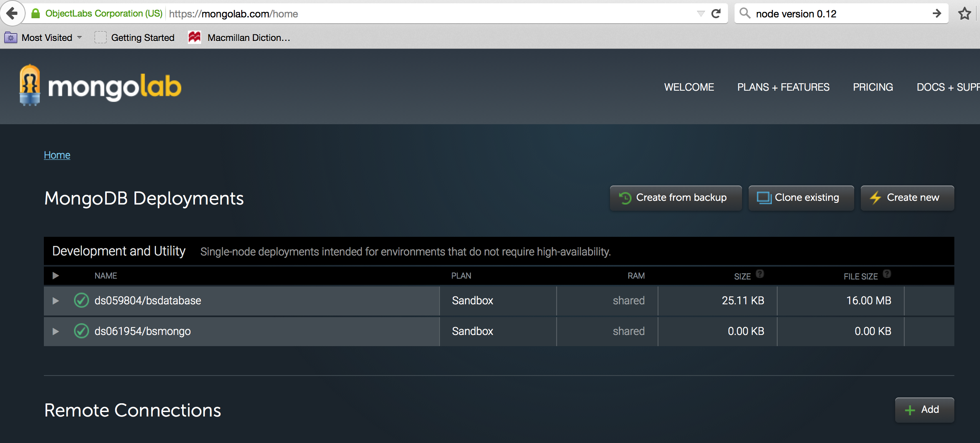Open the PLANS + FEATURES nav item

pos(783,87)
